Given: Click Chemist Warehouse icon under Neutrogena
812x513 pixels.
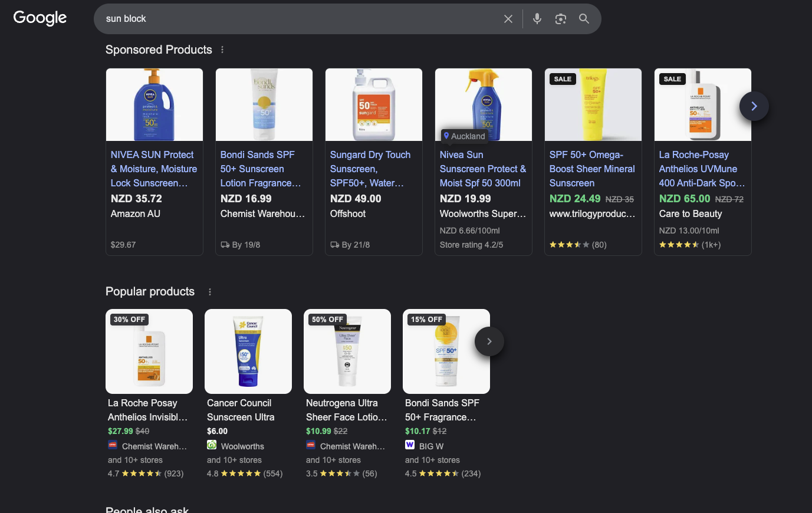Looking at the screenshot, I should click(x=311, y=445).
